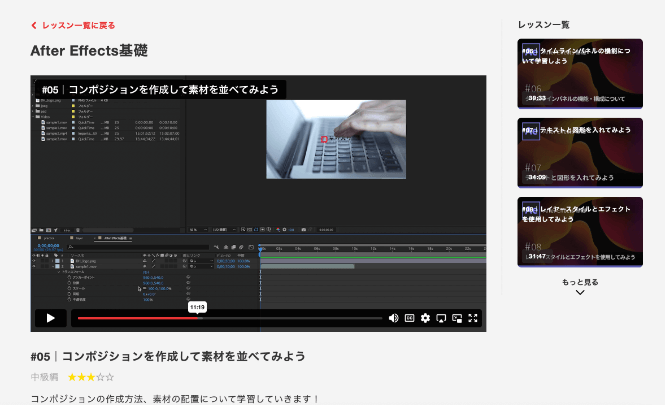Click the AirPlay icon in player

pos(441,318)
